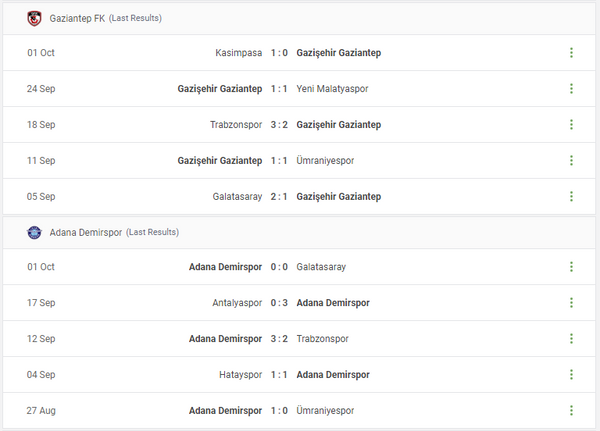This screenshot has height=431, width=600.
Task: Click the Gaziantep FK club logo
Action: [x=34, y=18]
